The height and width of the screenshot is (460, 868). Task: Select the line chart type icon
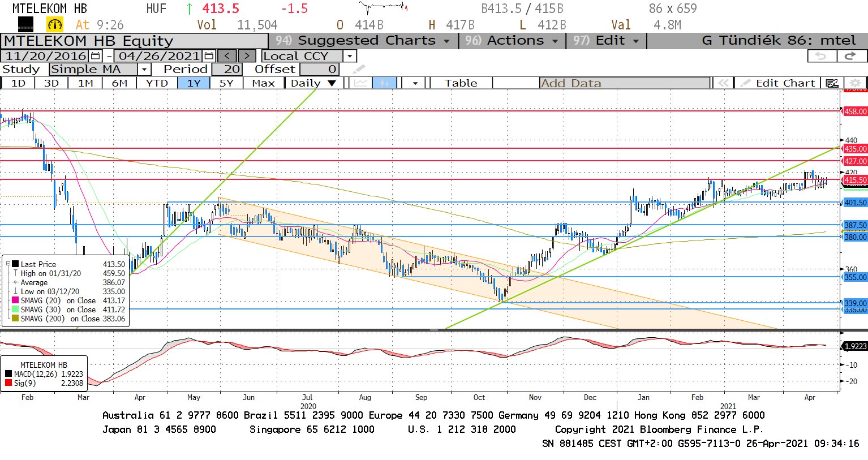click(x=360, y=83)
